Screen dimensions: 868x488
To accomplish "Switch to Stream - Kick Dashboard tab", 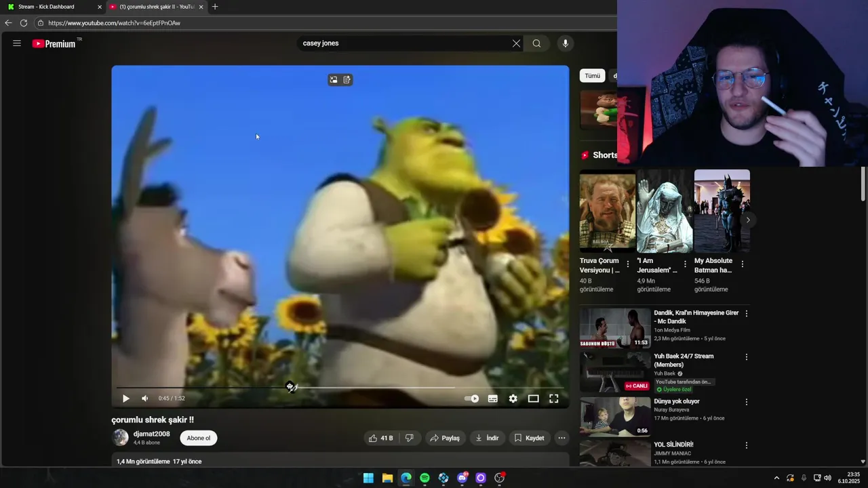I will click(47, 7).
